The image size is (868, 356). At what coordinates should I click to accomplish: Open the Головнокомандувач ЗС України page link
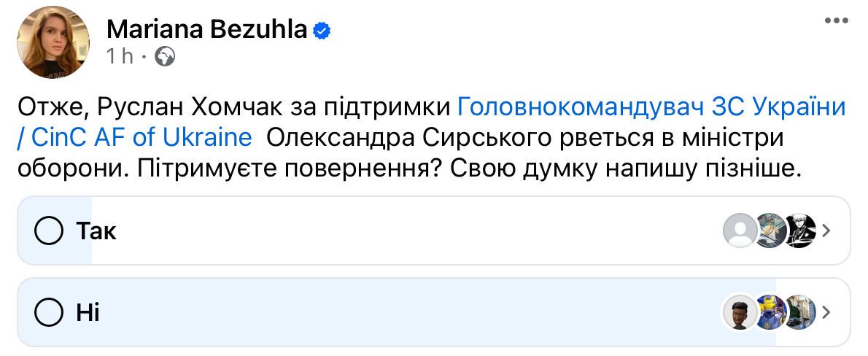tap(651, 107)
